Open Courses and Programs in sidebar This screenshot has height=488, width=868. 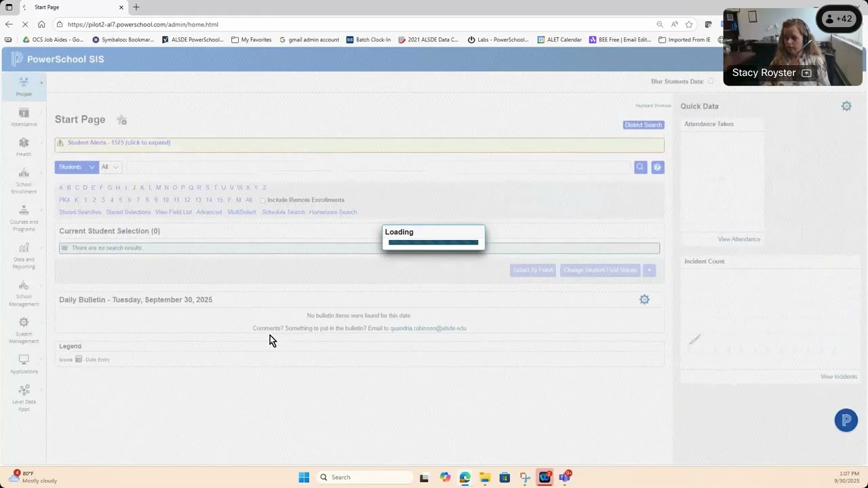click(x=24, y=218)
